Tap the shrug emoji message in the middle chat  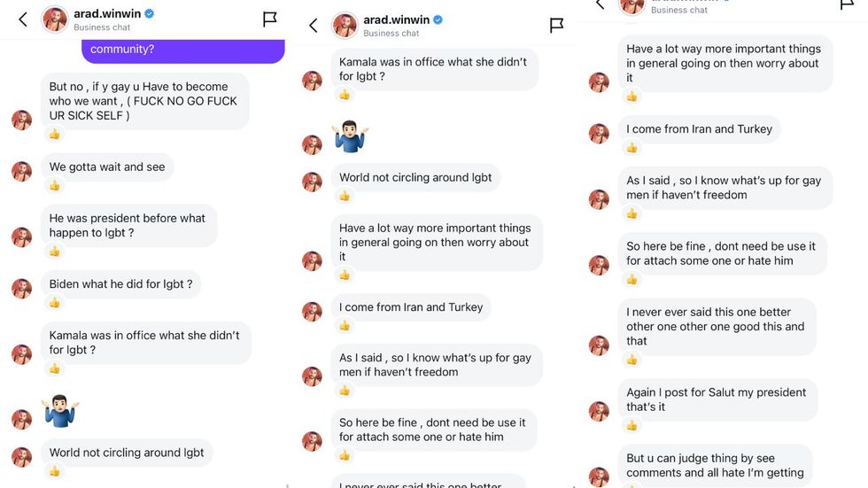350,136
